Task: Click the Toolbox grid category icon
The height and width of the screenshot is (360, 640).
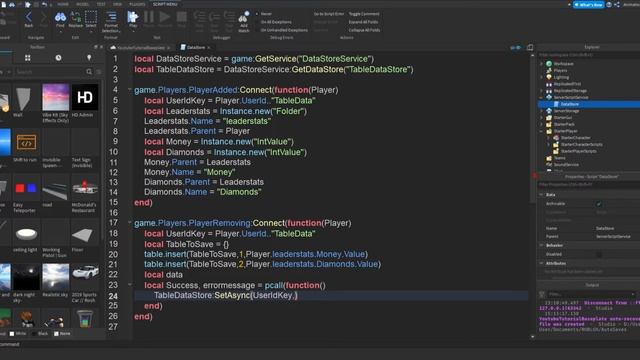Action: tap(27, 58)
